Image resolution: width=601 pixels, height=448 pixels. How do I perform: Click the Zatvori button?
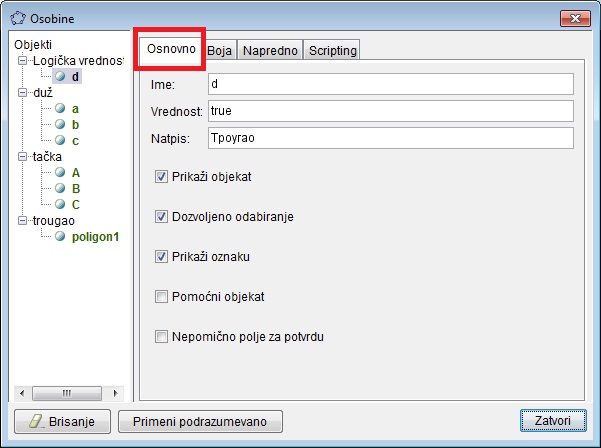[x=553, y=421]
